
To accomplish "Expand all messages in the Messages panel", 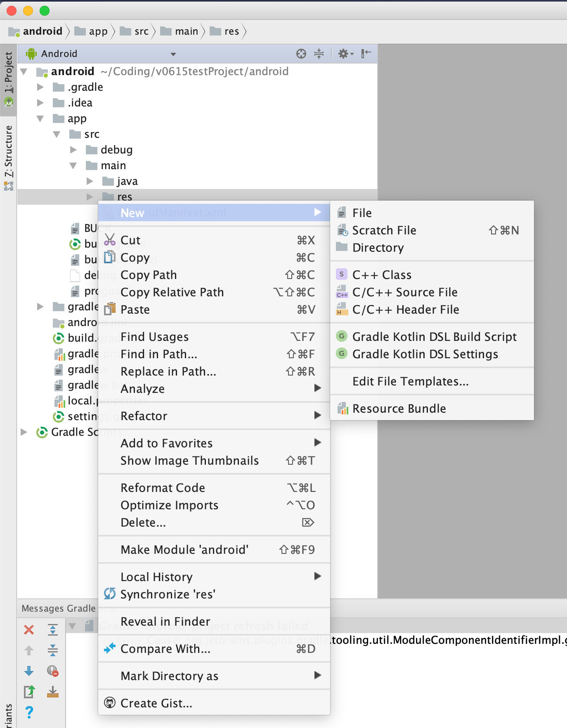I will [x=53, y=630].
